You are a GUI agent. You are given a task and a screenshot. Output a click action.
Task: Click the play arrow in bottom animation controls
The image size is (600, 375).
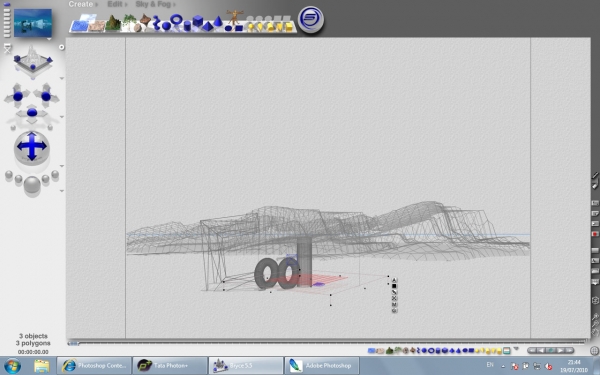tap(560, 350)
